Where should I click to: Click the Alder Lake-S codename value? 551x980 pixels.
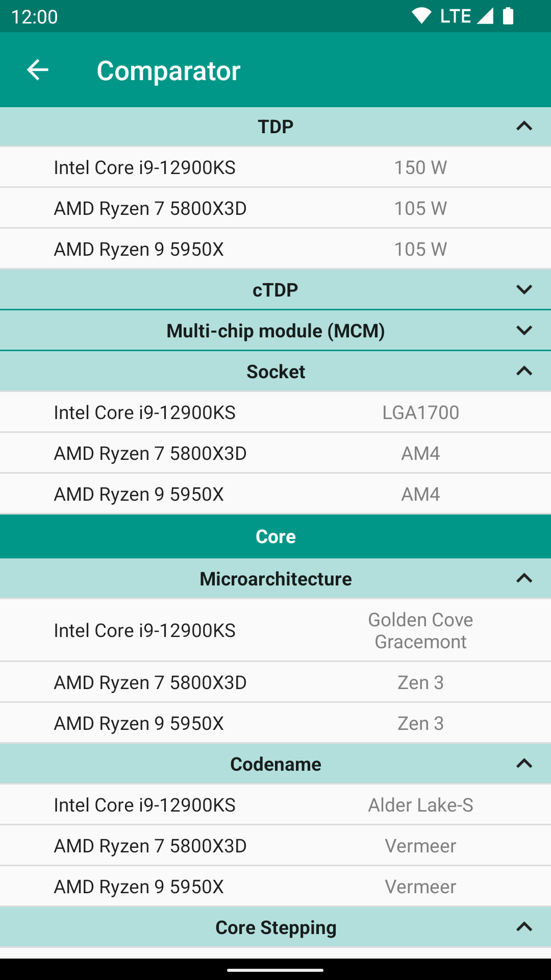(x=421, y=805)
